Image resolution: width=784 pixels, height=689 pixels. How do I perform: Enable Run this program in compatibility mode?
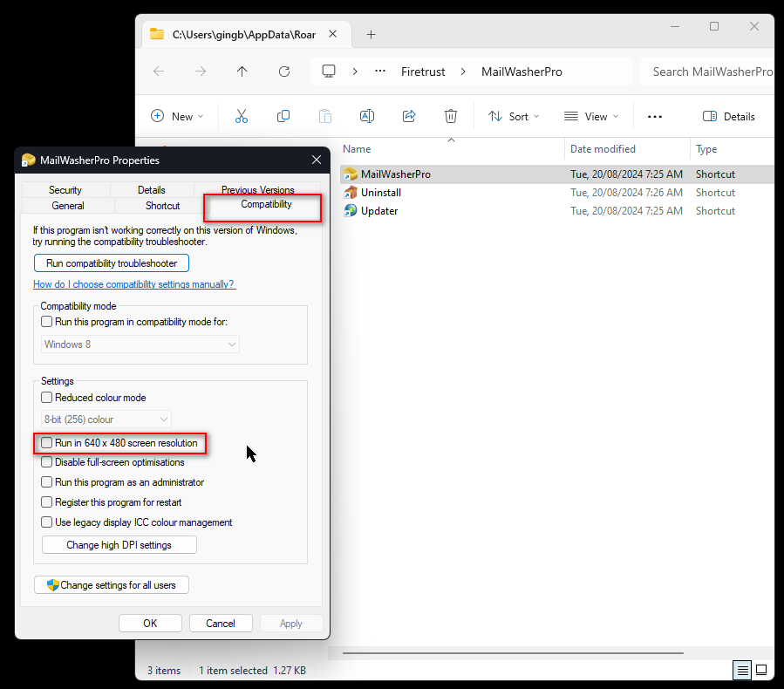pos(46,322)
